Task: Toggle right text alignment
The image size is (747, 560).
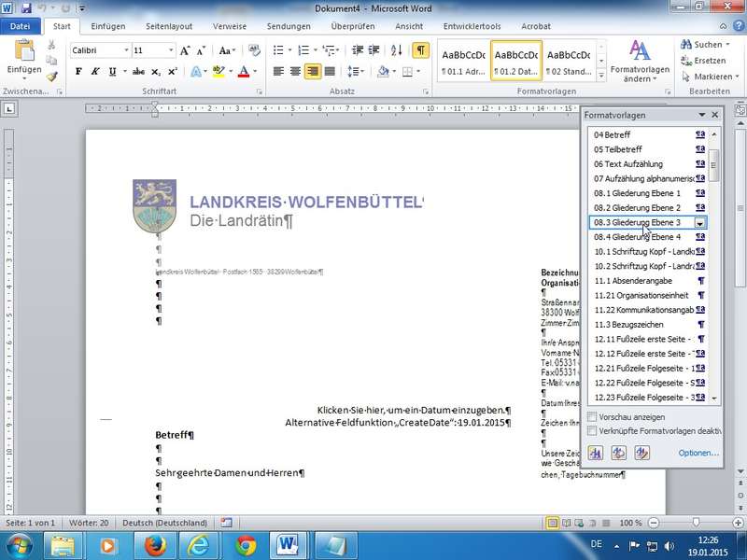Action: (x=313, y=72)
